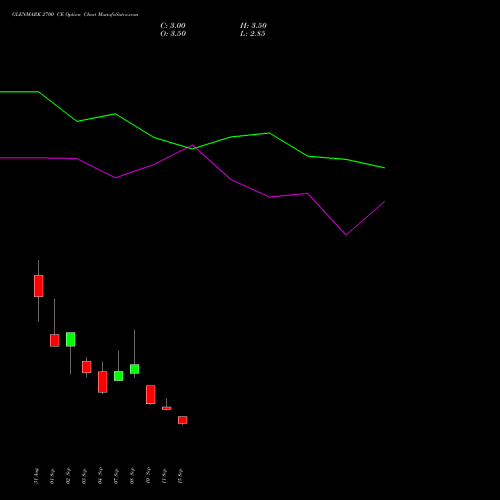The width and height of the screenshot is (500, 500).
Task: Click the red candle for 04 Sep
Action: pos(103,382)
